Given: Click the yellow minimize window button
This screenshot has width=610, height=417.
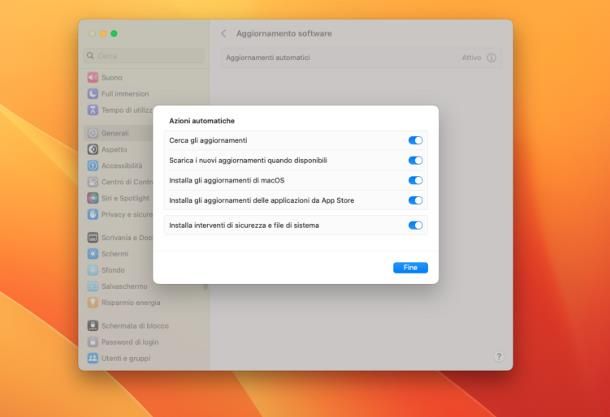Looking at the screenshot, I should point(103,34).
